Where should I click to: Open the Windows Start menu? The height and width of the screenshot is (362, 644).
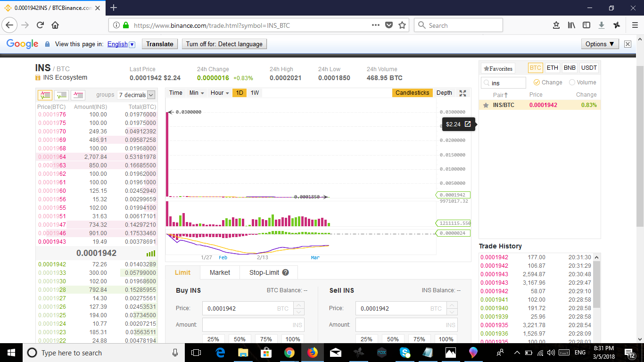click(11, 353)
